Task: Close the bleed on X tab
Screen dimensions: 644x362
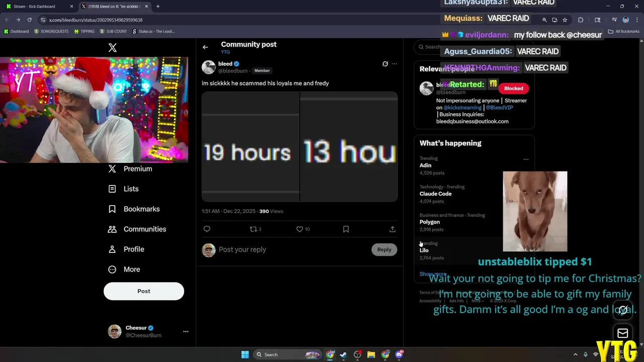Action: 146,7
